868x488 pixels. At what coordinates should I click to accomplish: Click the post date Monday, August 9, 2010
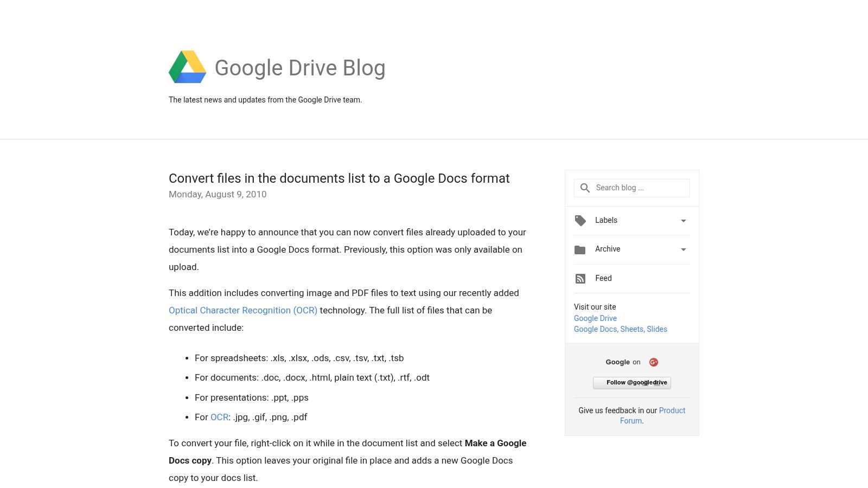point(217,194)
